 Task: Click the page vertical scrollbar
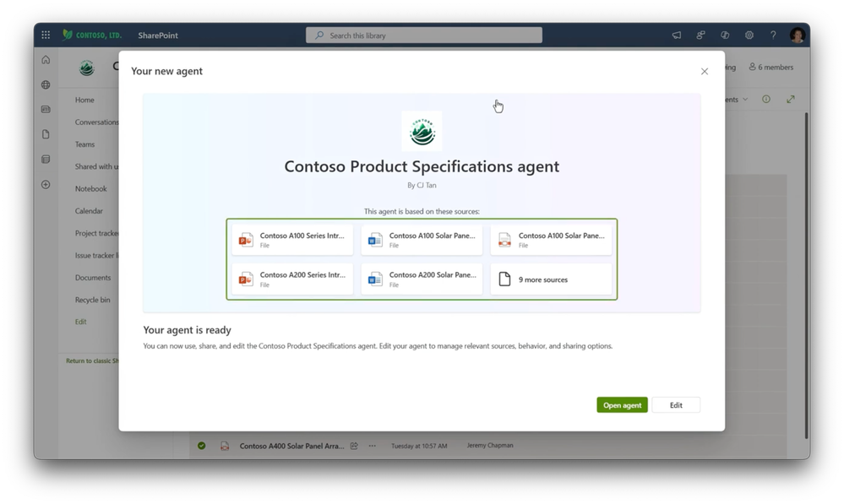806,275
